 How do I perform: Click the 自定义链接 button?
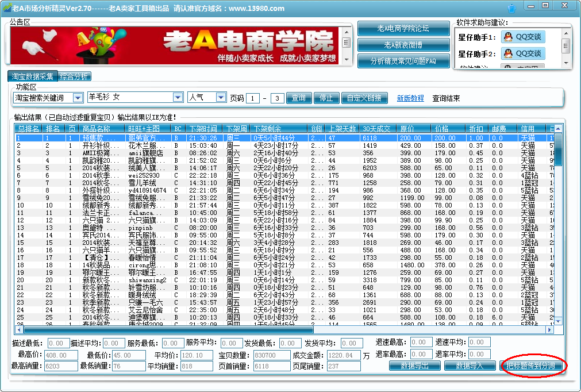click(x=364, y=98)
